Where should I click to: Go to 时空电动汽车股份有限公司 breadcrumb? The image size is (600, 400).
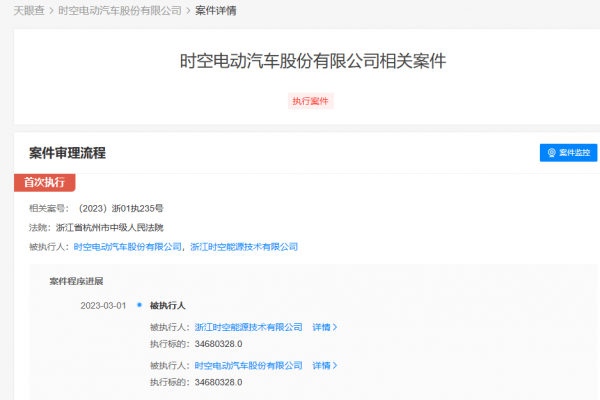coord(120,11)
